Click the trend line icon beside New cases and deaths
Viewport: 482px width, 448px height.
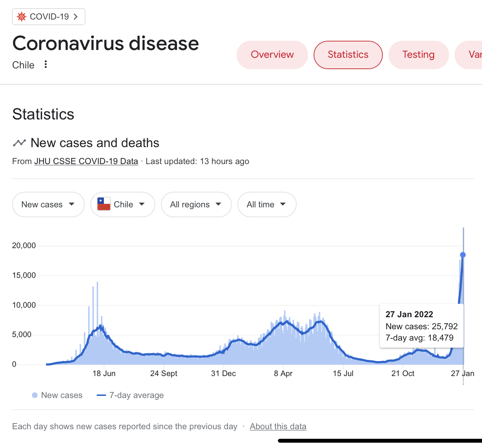click(19, 143)
